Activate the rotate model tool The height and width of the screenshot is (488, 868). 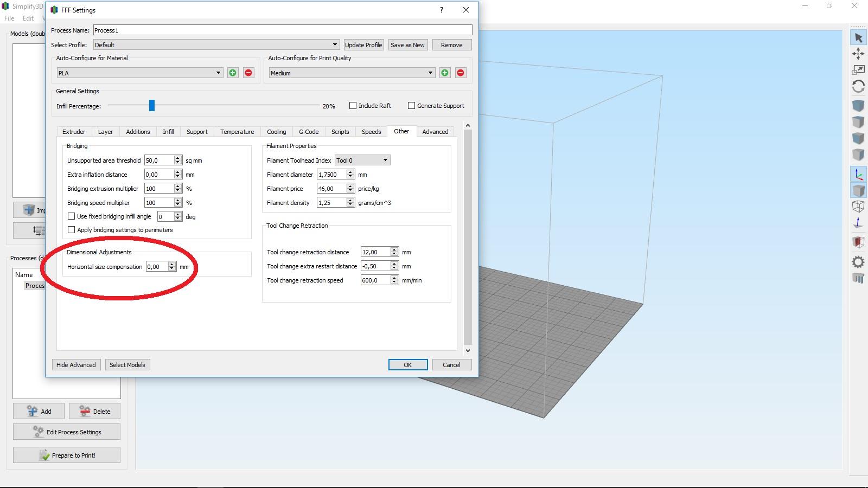[858, 86]
